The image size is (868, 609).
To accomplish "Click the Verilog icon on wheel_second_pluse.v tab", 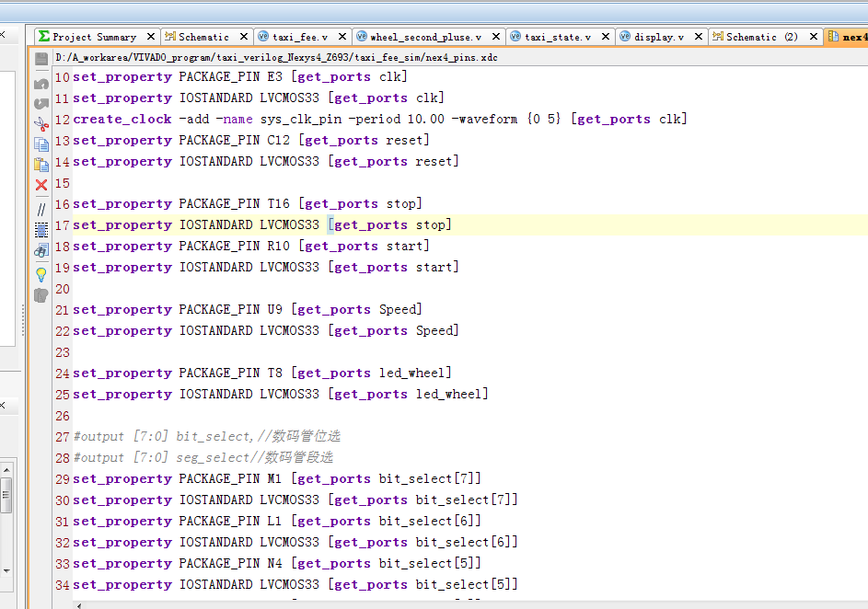I will click(362, 37).
